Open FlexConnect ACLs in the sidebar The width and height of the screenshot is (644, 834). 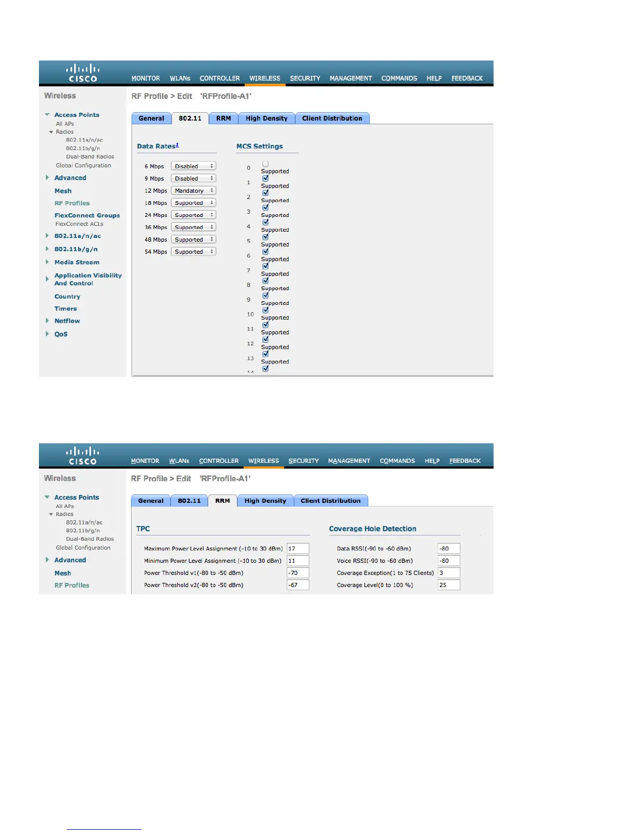(x=79, y=224)
